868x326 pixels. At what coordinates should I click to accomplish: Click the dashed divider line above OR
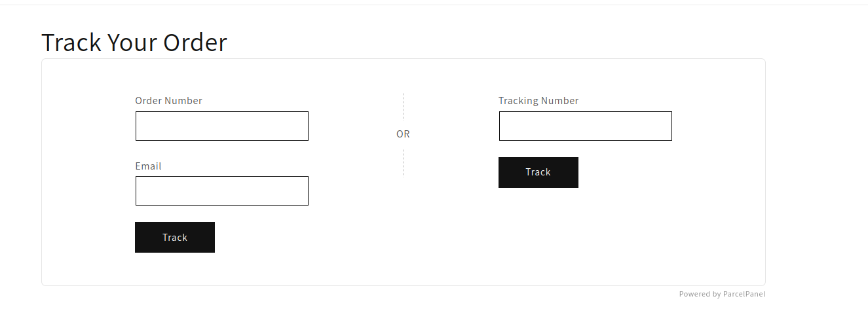pos(403,106)
